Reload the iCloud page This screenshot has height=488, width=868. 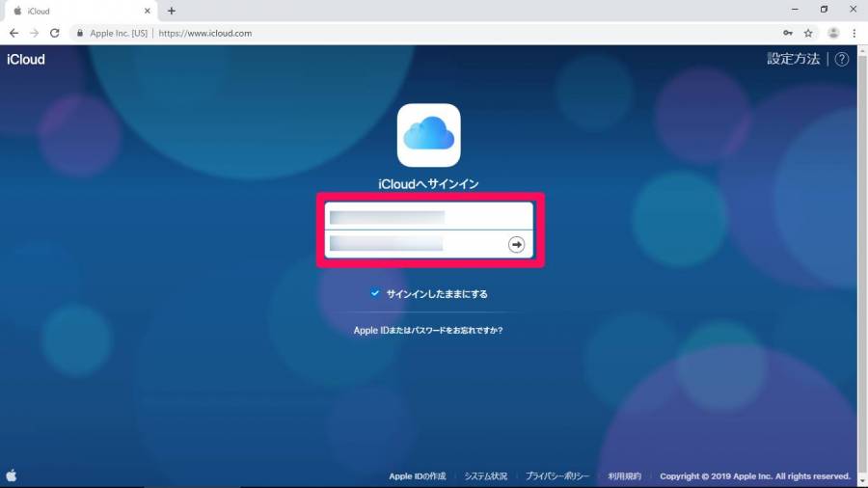click(x=54, y=33)
